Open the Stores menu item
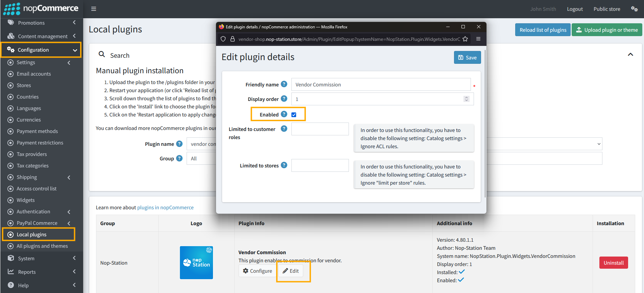 click(24, 85)
